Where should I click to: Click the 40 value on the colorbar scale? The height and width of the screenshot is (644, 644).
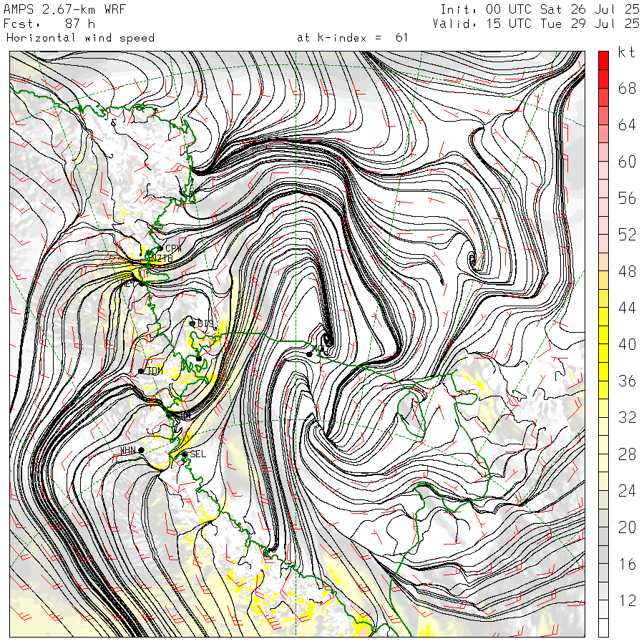(627, 345)
